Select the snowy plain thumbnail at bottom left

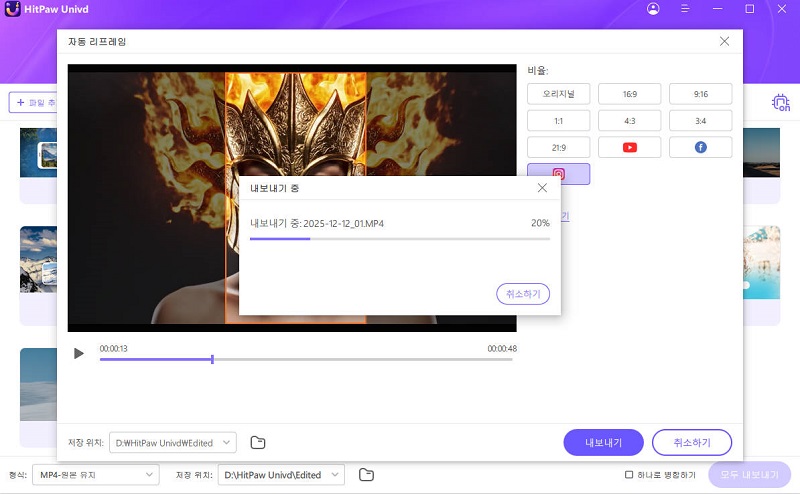coord(38,384)
